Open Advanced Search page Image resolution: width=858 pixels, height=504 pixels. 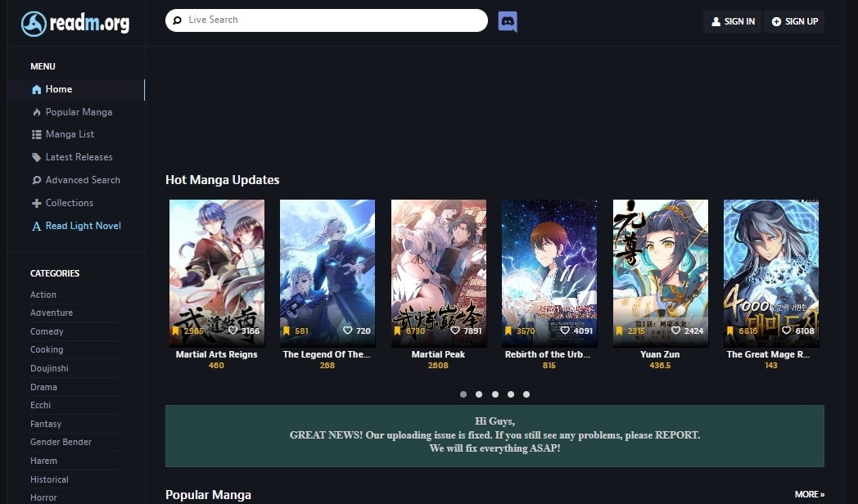tap(83, 180)
